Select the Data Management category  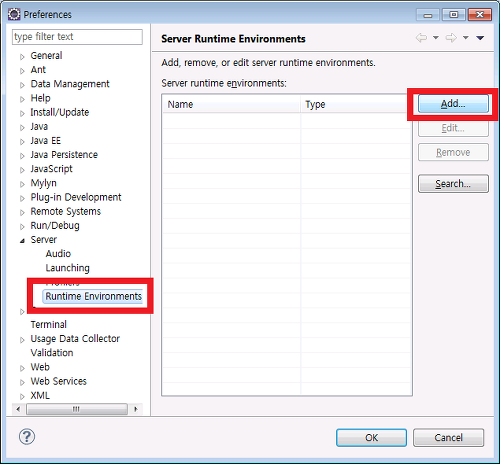point(70,84)
